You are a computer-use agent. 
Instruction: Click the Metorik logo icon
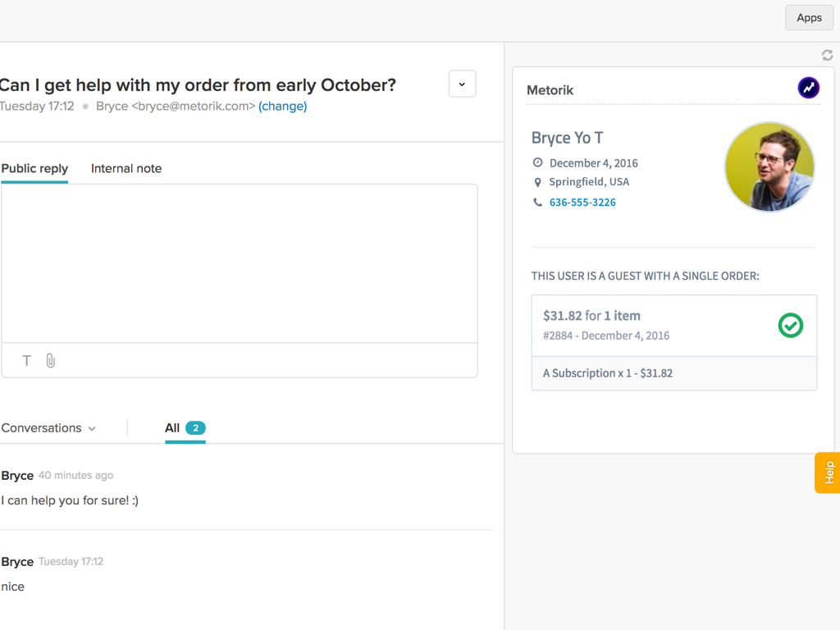[x=808, y=88]
